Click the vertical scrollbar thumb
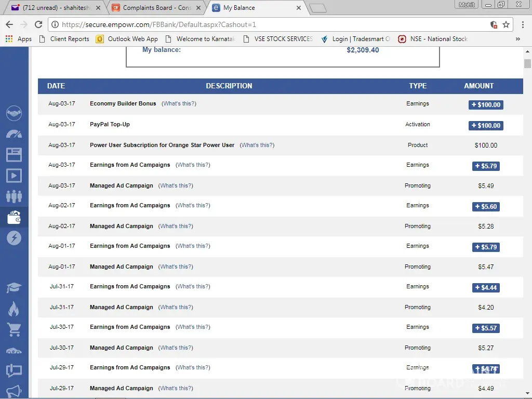 (x=527, y=64)
